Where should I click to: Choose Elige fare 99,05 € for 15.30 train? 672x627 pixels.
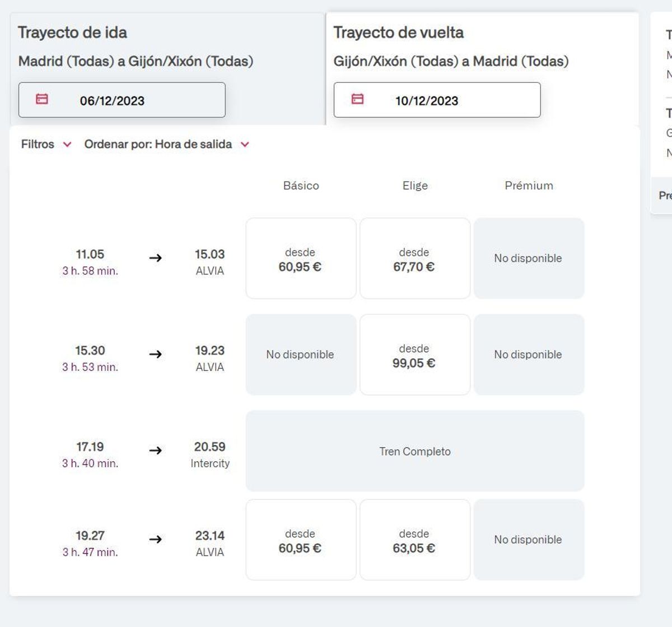[414, 355]
